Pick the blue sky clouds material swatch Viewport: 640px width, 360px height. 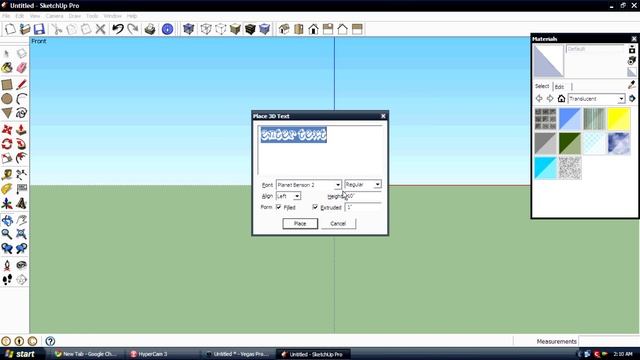619,143
